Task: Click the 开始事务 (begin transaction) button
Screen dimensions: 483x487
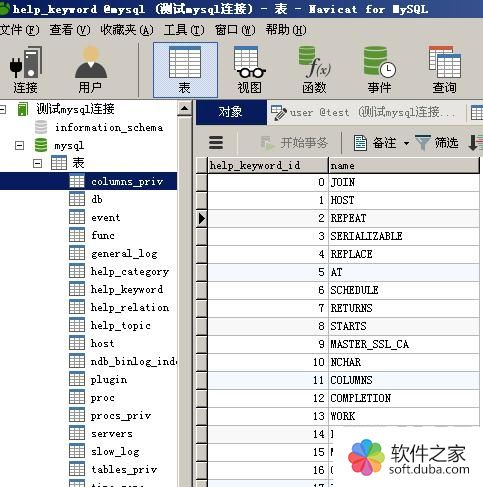Action: click(294, 143)
